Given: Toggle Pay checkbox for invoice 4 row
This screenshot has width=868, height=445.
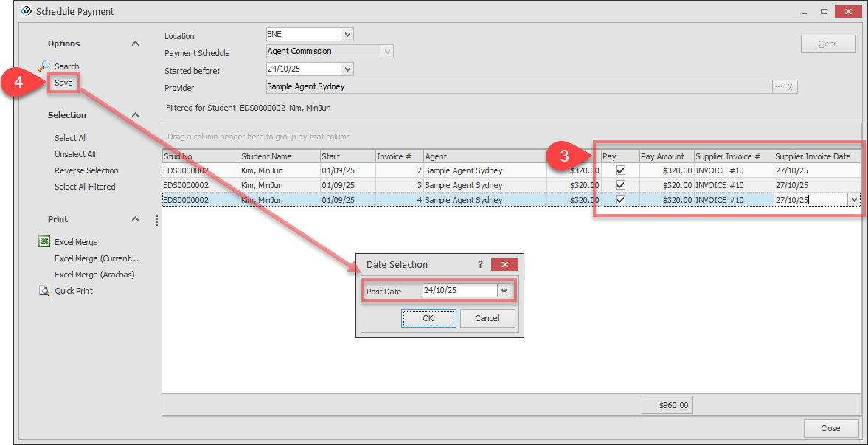Looking at the screenshot, I should point(620,200).
